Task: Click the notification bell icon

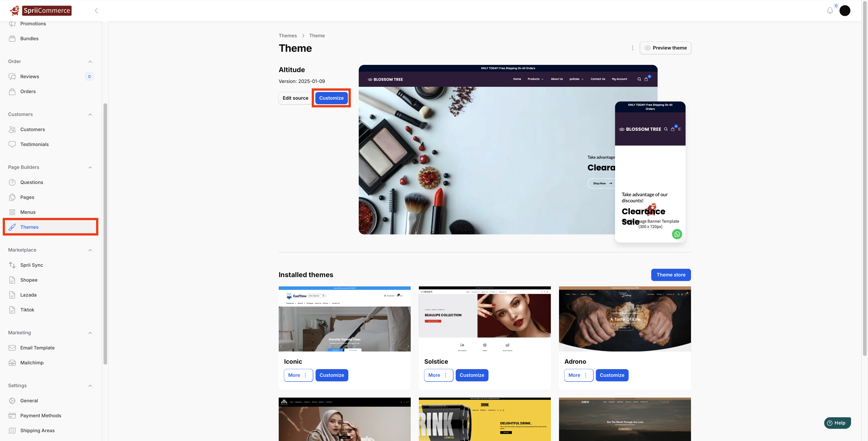Action: (x=830, y=10)
